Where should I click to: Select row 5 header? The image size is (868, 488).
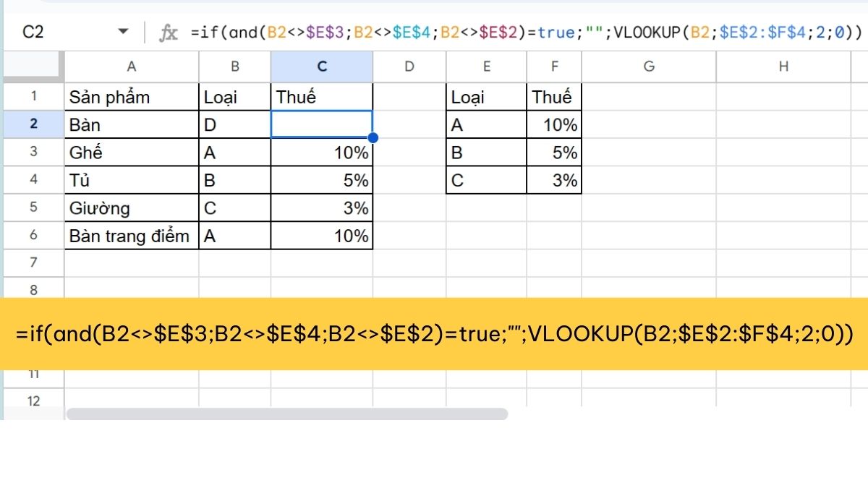click(33, 207)
